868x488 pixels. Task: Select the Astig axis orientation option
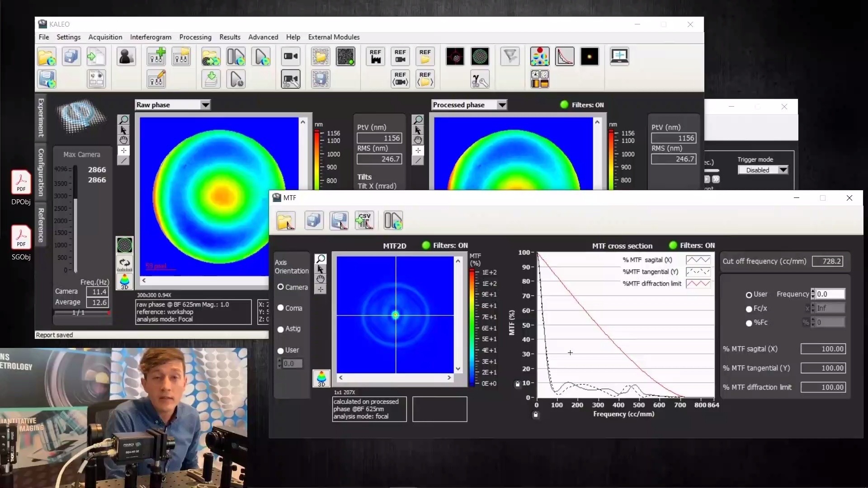point(281,329)
